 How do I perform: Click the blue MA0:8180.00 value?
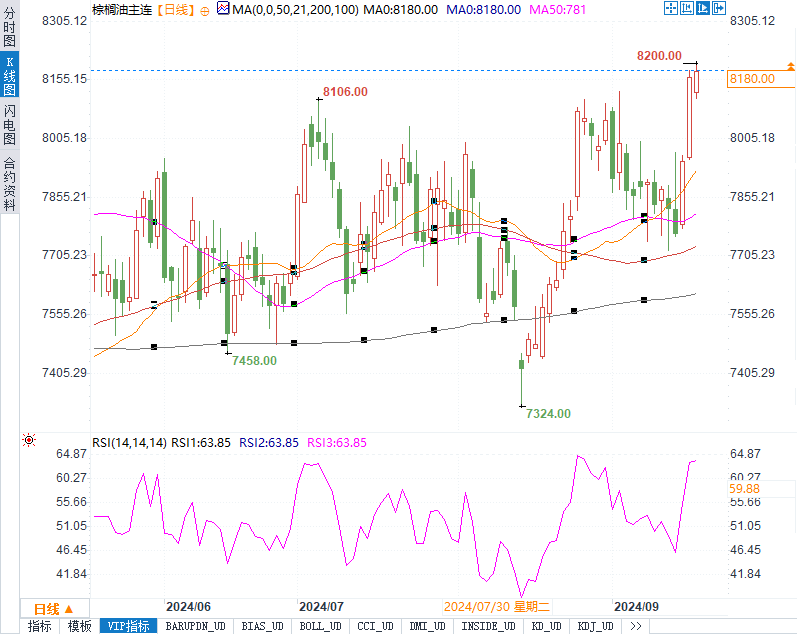coord(483,10)
